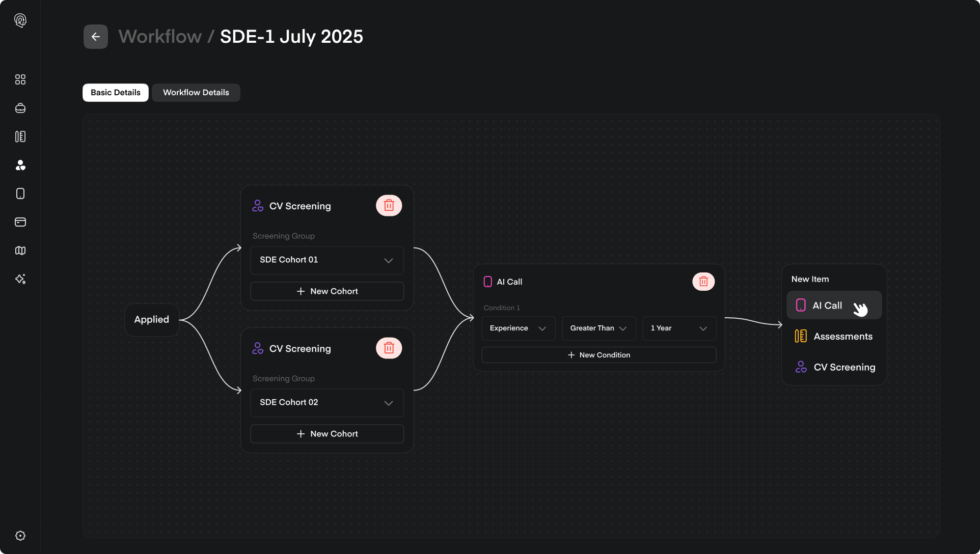Open the dashboard grid icon in sidebar
The image size is (980, 554).
[20, 79]
